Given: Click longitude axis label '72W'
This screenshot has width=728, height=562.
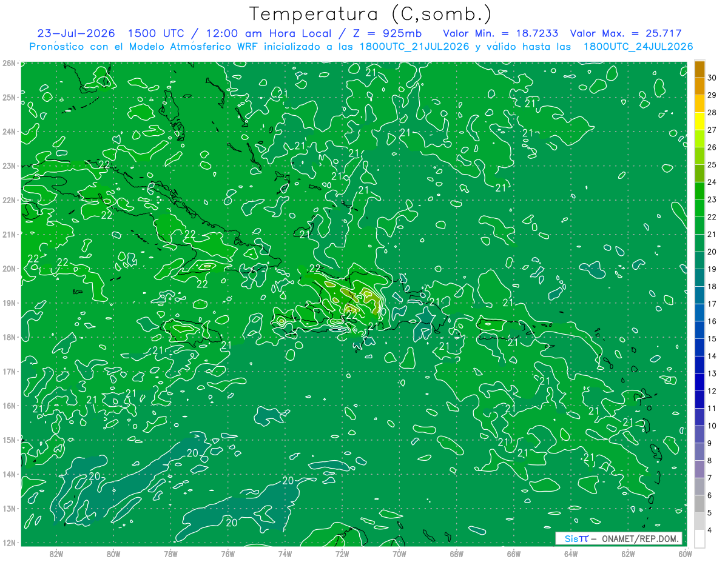Looking at the screenshot, I should tap(342, 554).
